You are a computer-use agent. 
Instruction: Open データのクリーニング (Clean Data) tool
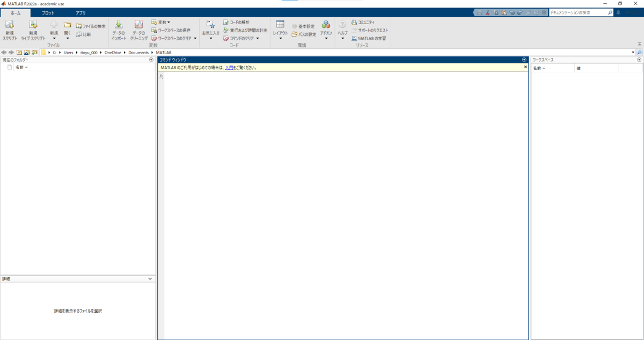click(138, 31)
